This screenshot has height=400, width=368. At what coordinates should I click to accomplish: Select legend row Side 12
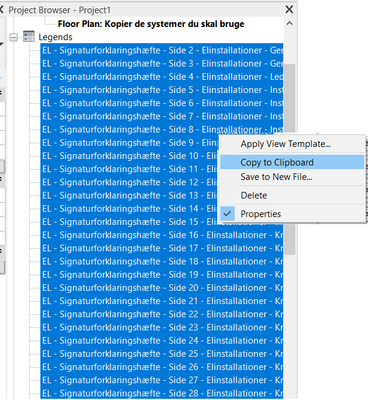click(x=129, y=182)
